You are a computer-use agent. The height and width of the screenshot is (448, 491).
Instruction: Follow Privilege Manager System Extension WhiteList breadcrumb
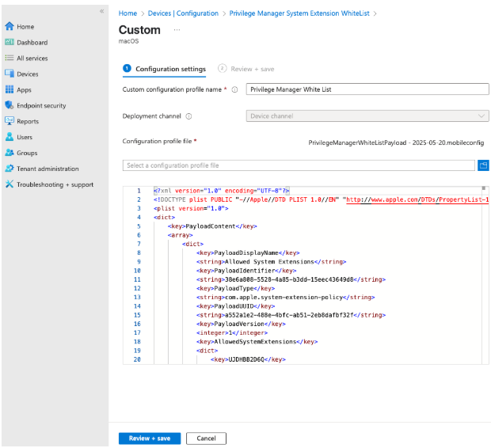pos(299,13)
